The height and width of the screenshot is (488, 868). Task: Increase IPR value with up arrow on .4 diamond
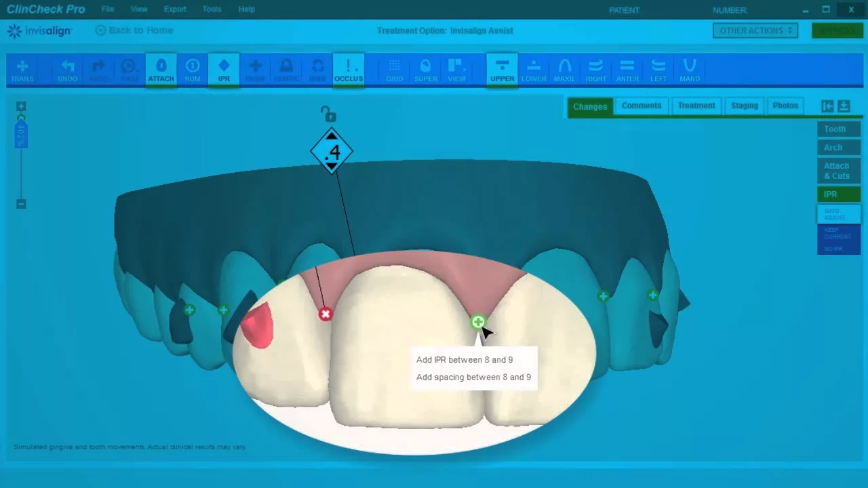[331, 136]
